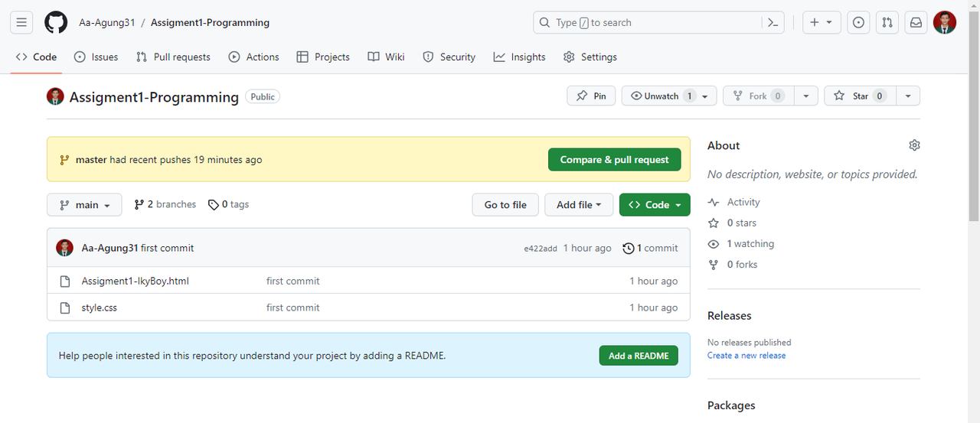Open the 1 commit history link

651,248
